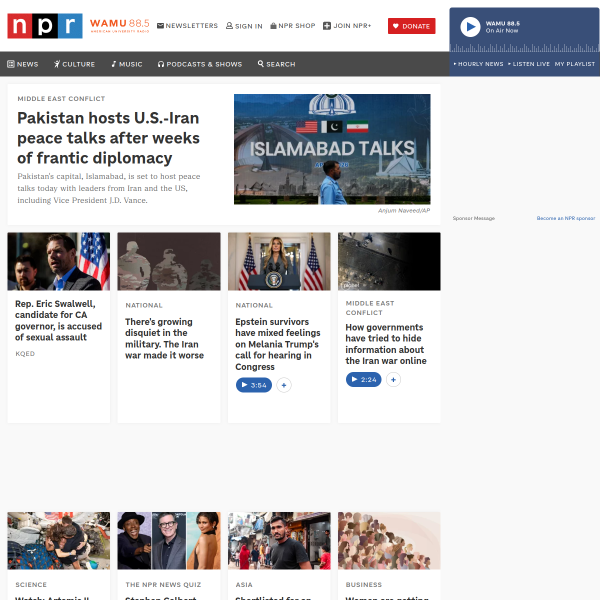Click the audio waveform in the player
The height and width of the screenshot is (600, 600).
point(524,48)
